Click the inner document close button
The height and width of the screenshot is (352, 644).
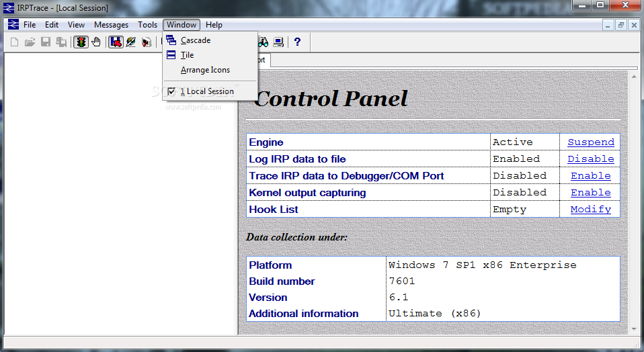(x=634, y=25)
